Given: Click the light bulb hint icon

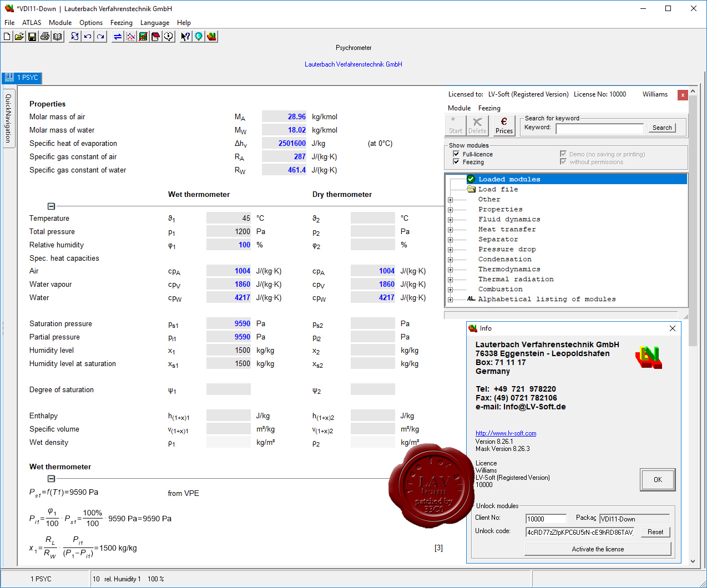Looking at the screenshot, I should 199,37.
